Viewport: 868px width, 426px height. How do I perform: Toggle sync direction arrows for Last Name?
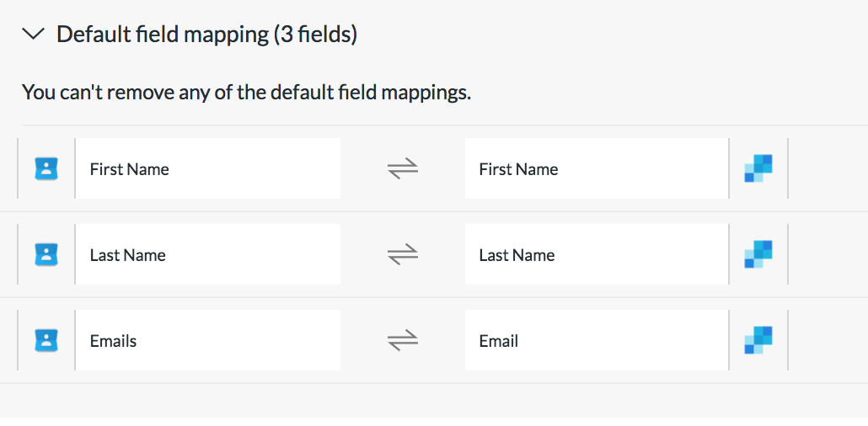(x=403, y=254)
